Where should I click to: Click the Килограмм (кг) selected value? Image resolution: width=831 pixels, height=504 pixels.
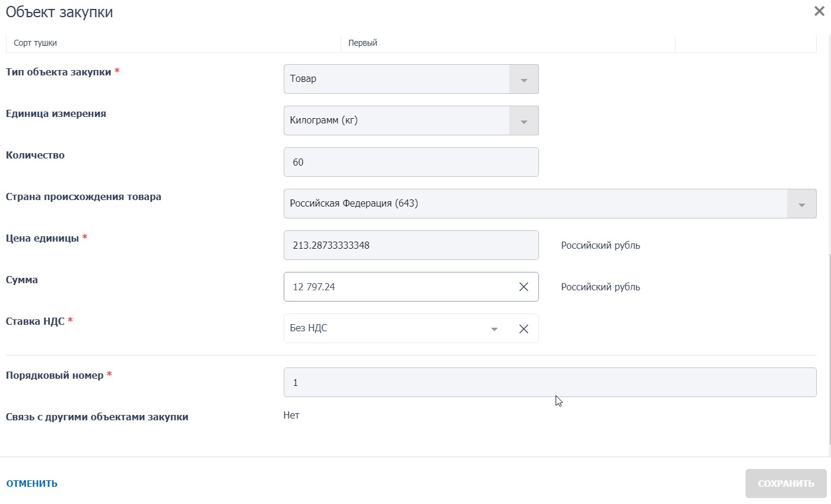[324, 120]
